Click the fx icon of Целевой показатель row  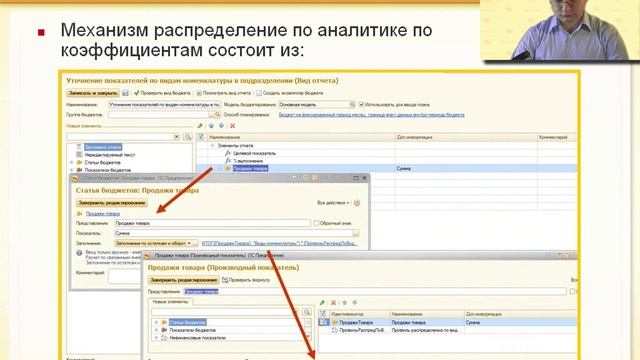click(228, 153)
